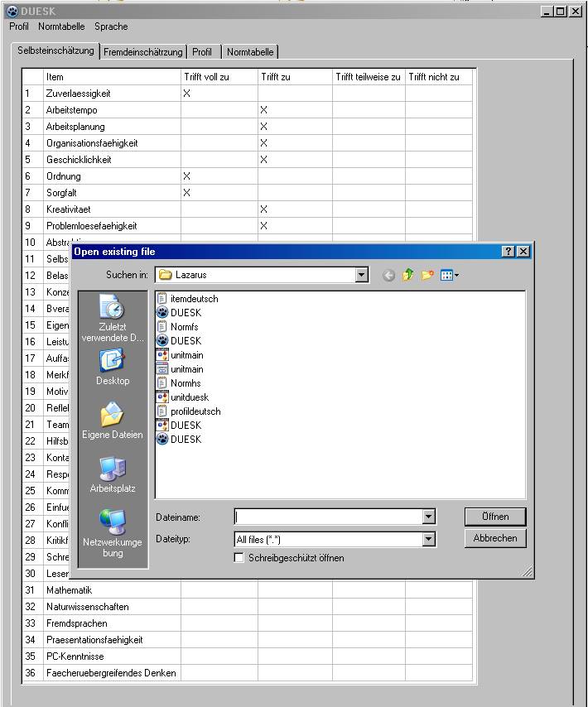The image size is (588, 707).
Task: Go to Desktop in places bar
Action: point(113,368)
